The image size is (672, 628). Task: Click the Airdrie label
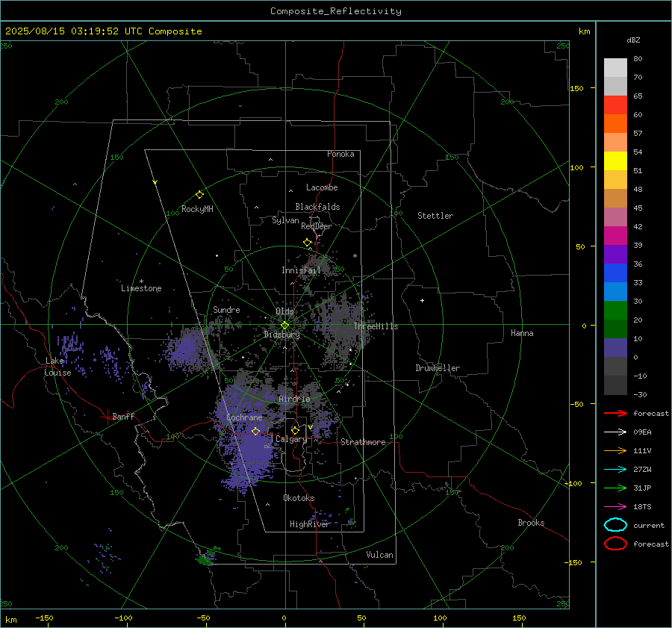294,399
